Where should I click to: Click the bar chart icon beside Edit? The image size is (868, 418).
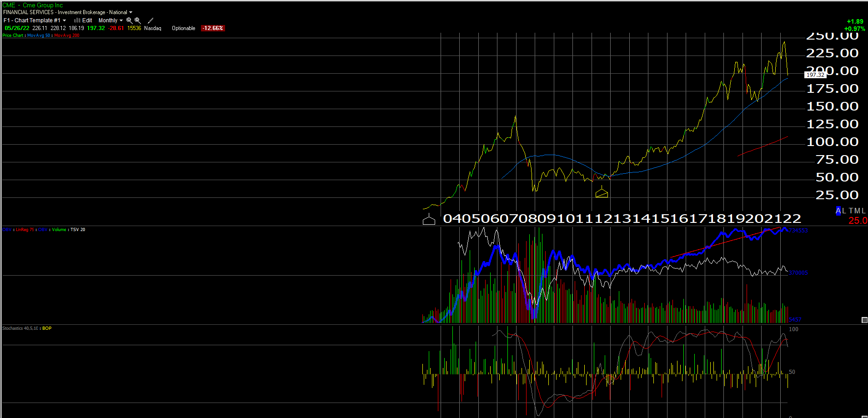[77, 20]
